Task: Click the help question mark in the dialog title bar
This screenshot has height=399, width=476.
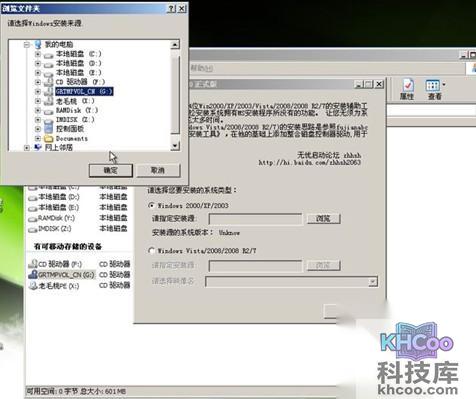Action: (171, 9)
